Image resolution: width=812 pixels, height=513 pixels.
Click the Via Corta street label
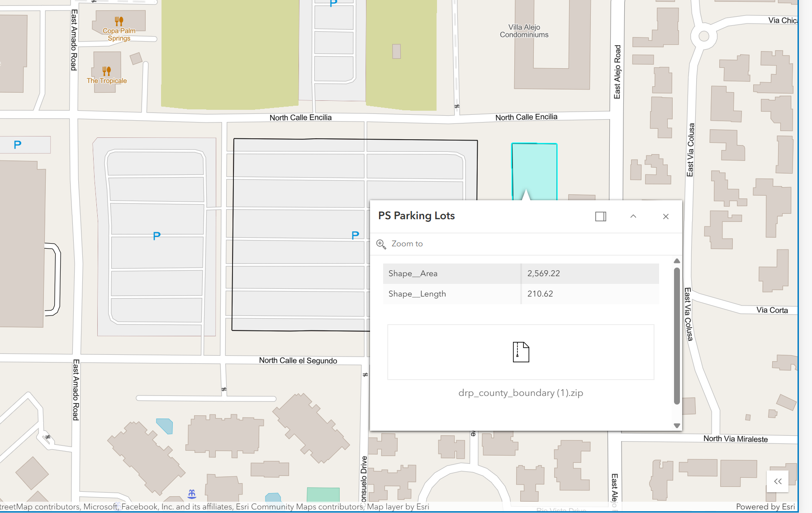pyautogui.click(x=772, y=310)
